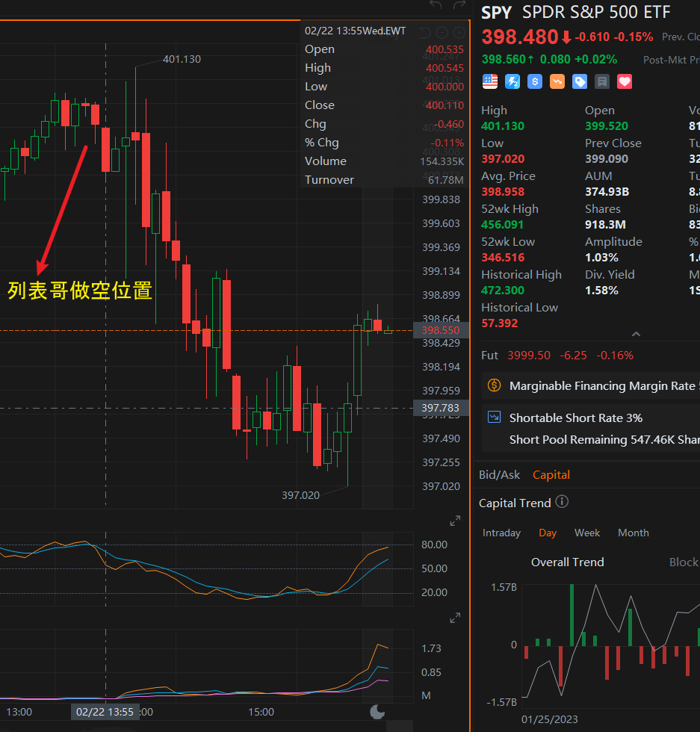Click the SPDR S&P 500 ETF name
700x732 pixels.
click(x=596, y=12)
